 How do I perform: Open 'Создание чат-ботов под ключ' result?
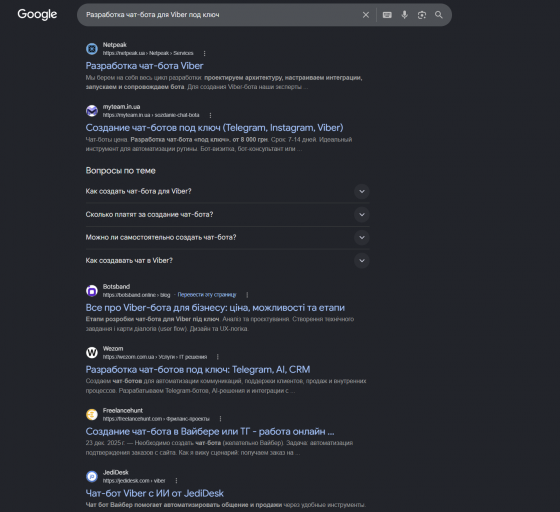click(x=214, y=127)
